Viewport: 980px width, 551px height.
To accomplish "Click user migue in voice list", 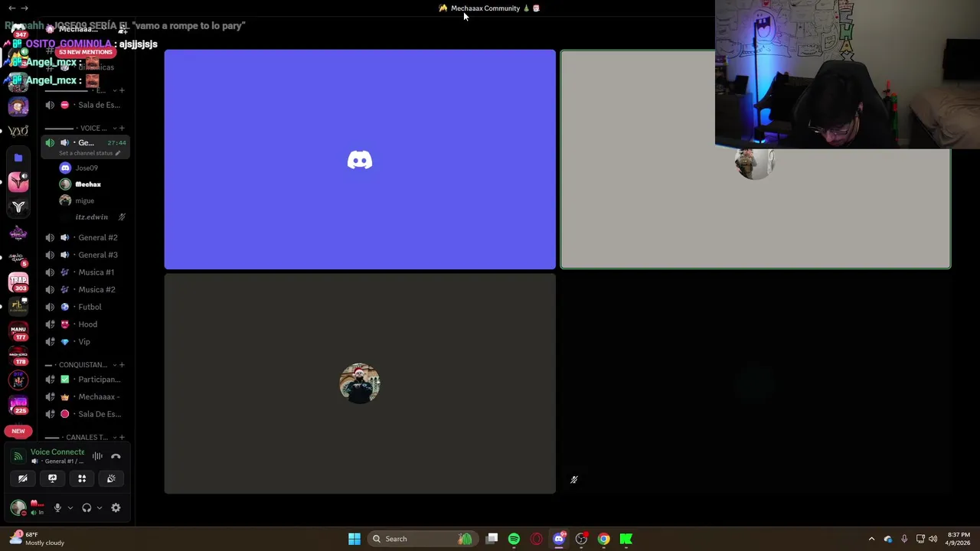I will [84, 201].
